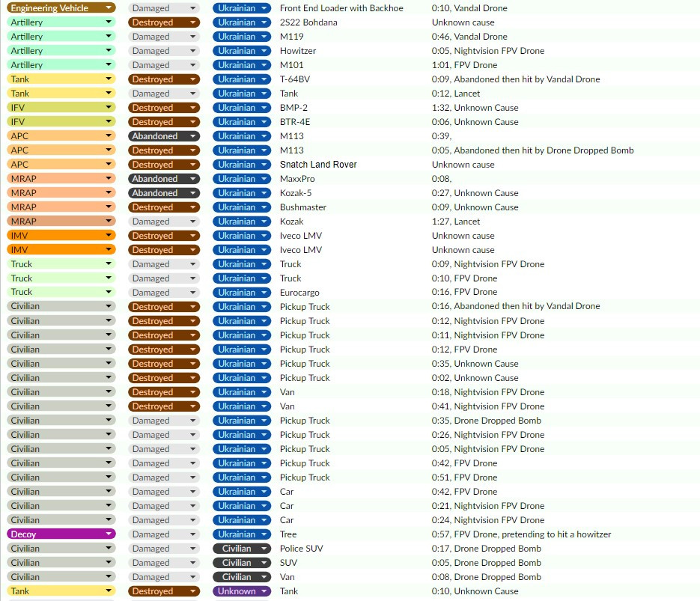Open IFV type dropdown in BTR-4E row
Viewport: 700px width, 601px height.
61,122
